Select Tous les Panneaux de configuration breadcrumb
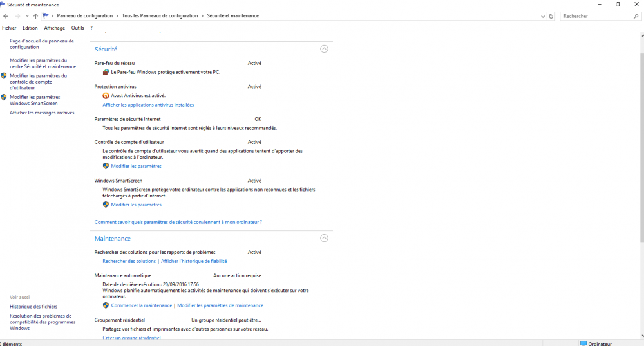Screen dimensions: 644x346 pyautogui.click(x=160, y=15)
